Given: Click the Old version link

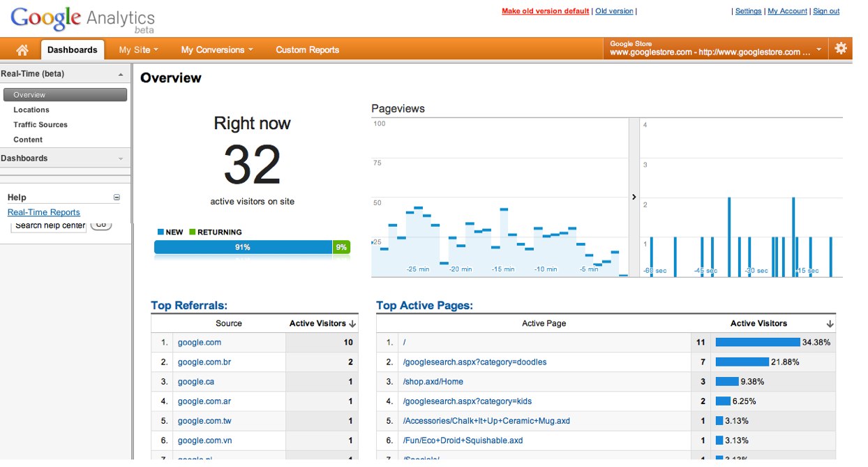Looking at the screenshot, I should [614, 11].
